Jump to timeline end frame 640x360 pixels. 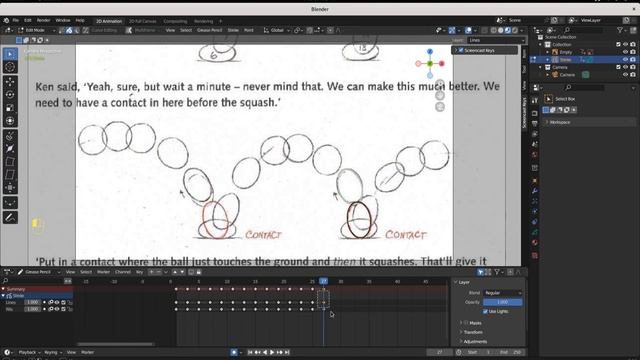click(287, 352)
